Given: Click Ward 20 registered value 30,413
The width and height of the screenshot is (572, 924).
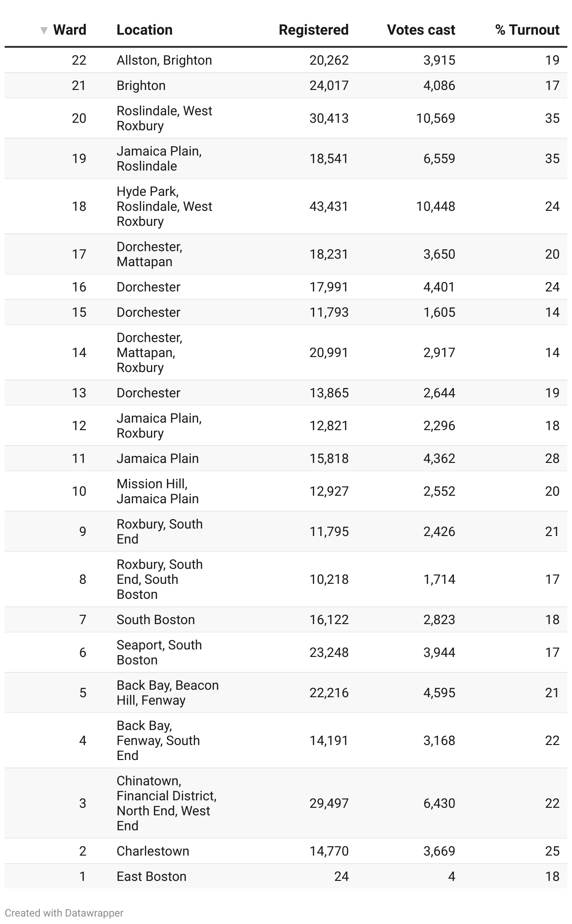Looking at the screenshot, I should point(329,118).
